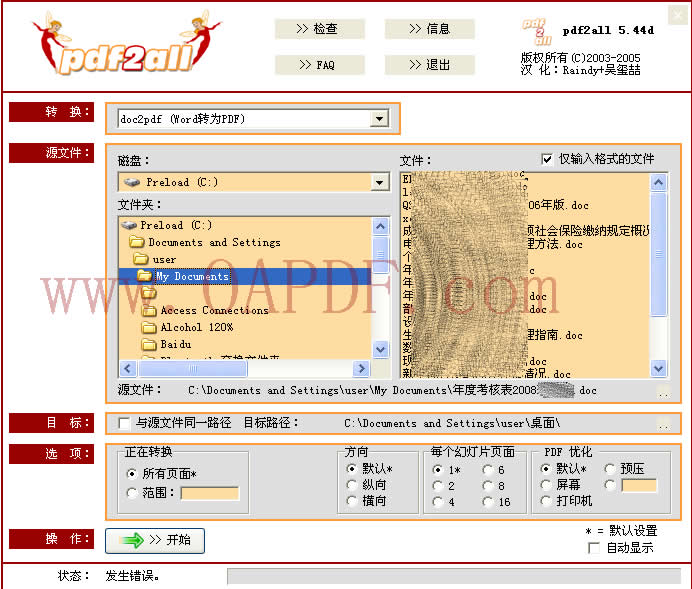Screen dimensions: 692x589
Task: Click file list scroll down arrow
Action: pos(658,368)
